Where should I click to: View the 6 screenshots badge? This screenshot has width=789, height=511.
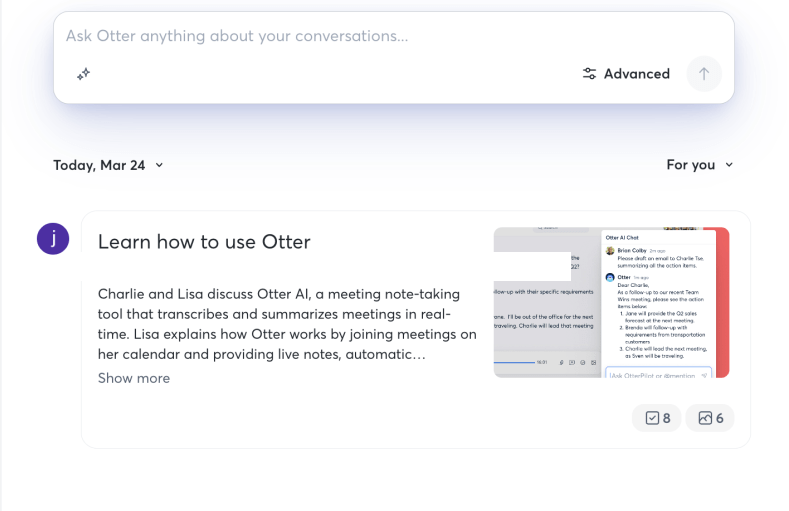[x=710, y=418]
